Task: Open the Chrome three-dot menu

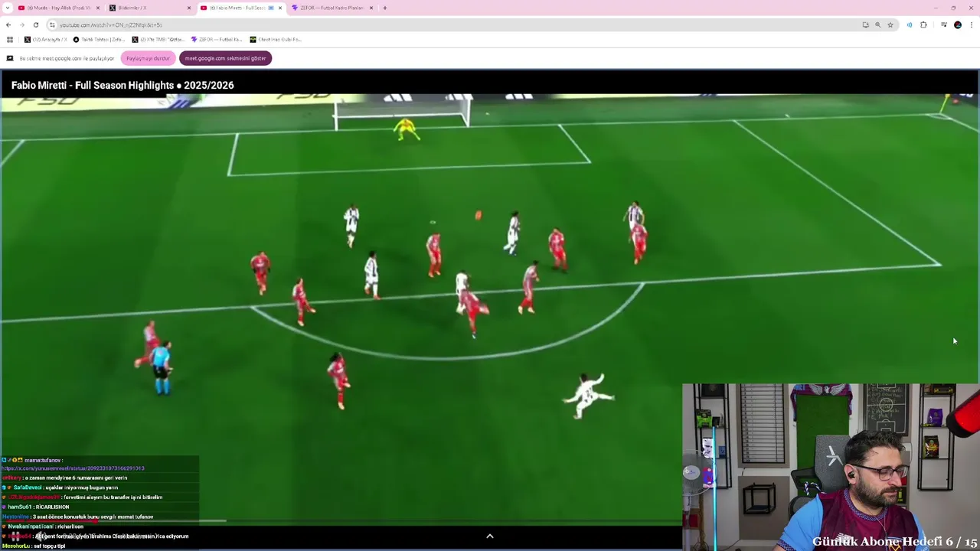Action: [972, 24]
